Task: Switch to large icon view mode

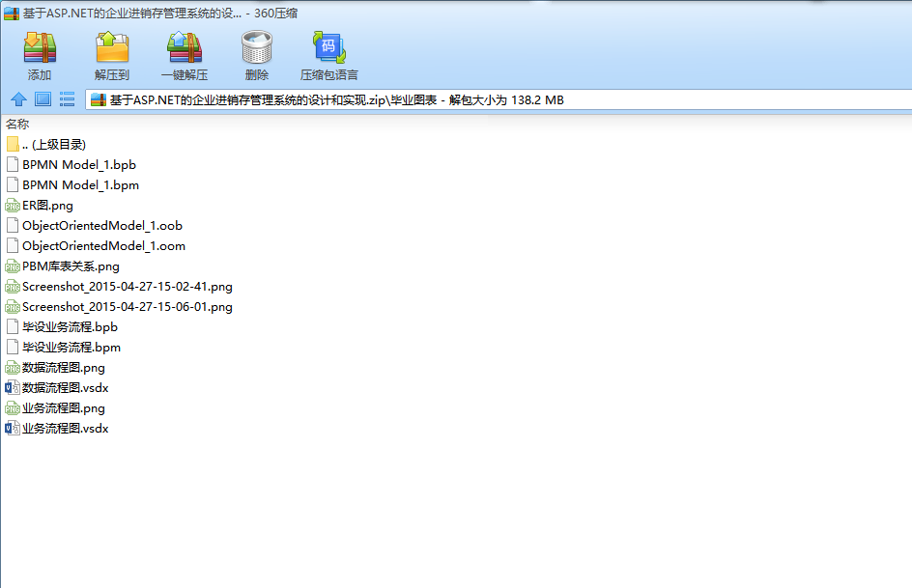Action: click(43, 99)
